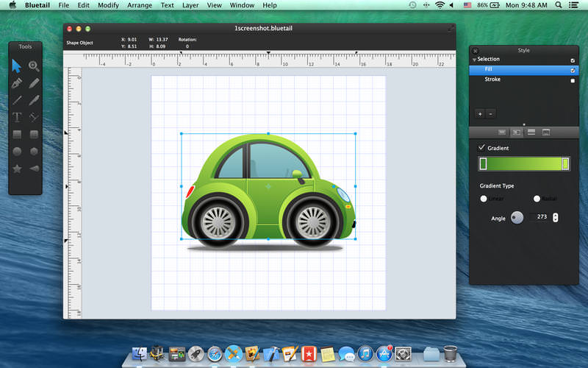Select the Pen tool in Tools panel
The image size is (588, 368).
(16, 83)
